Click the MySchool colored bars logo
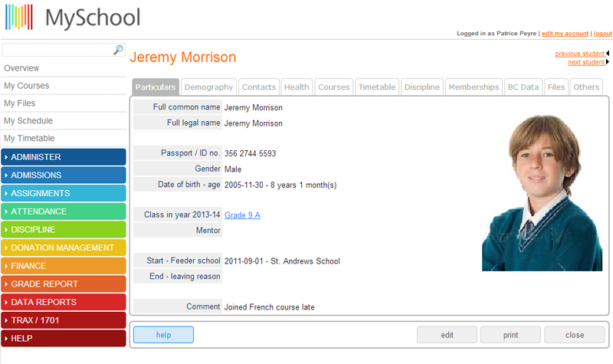Screen dimensions: 613x364 [18, 17]
